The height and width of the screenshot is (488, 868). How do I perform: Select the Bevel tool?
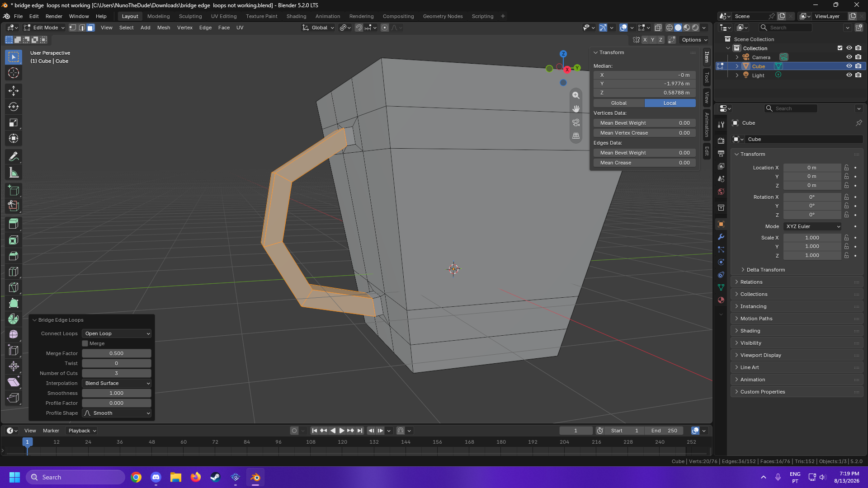tap(14, 256)
